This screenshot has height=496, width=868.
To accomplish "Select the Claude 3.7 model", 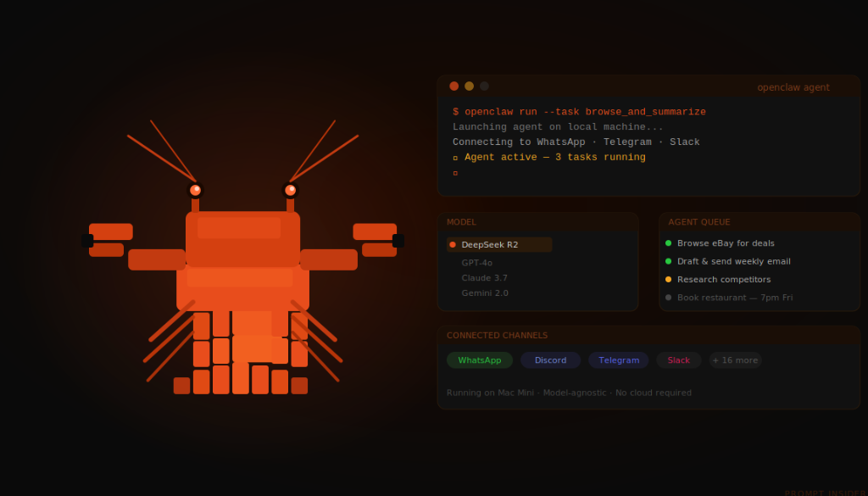I will pos(484,278).
